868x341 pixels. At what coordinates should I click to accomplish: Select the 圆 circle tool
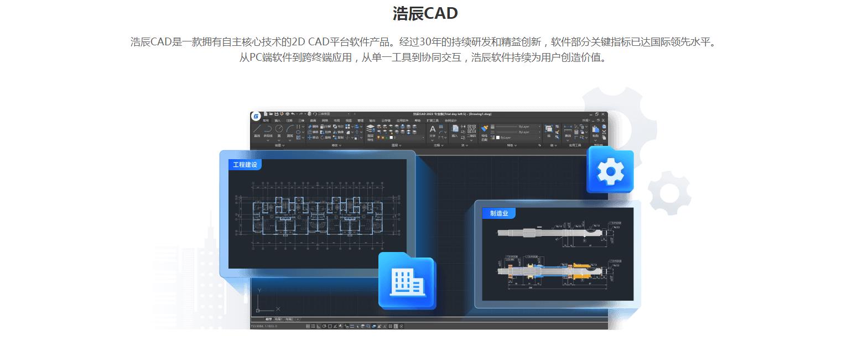click(279, 130)
